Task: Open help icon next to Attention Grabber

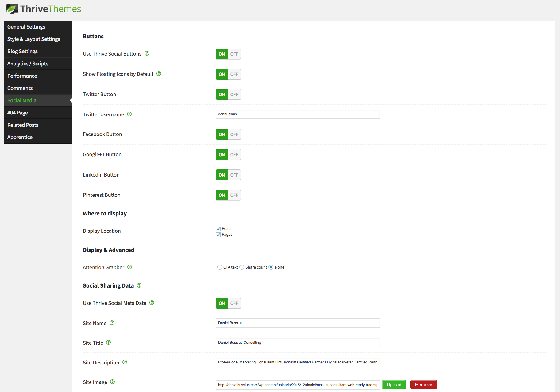Action: coord(130,267)
